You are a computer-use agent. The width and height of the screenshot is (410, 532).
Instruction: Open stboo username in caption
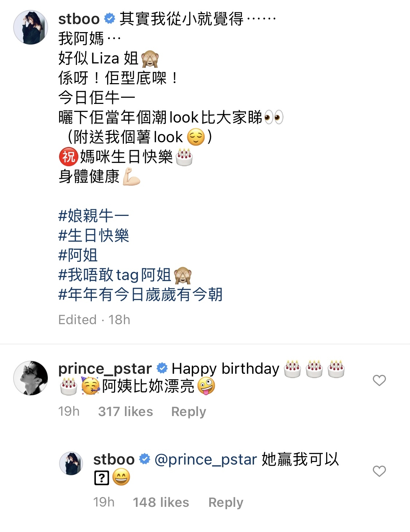[79, 19]
